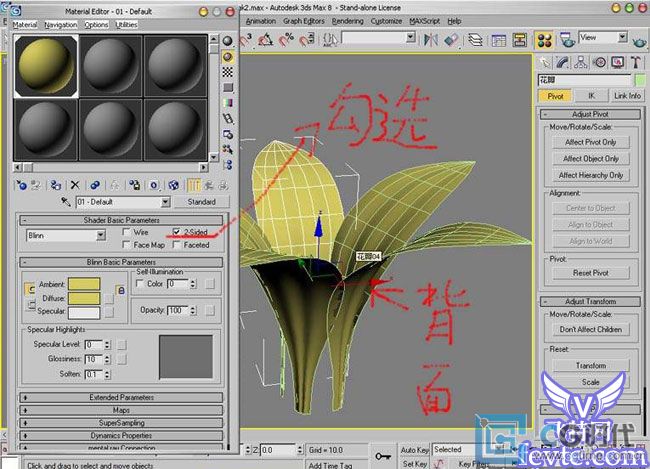
Task: Click the Standard material type button
Action: (201, 202)
